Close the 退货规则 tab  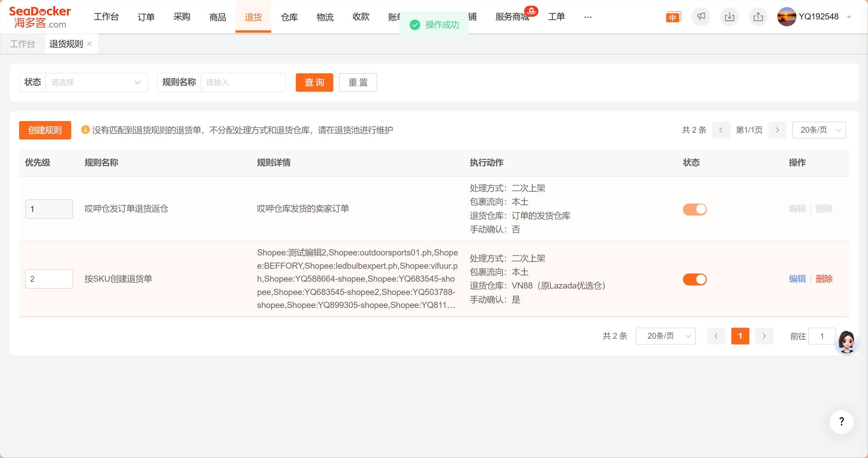90,44
